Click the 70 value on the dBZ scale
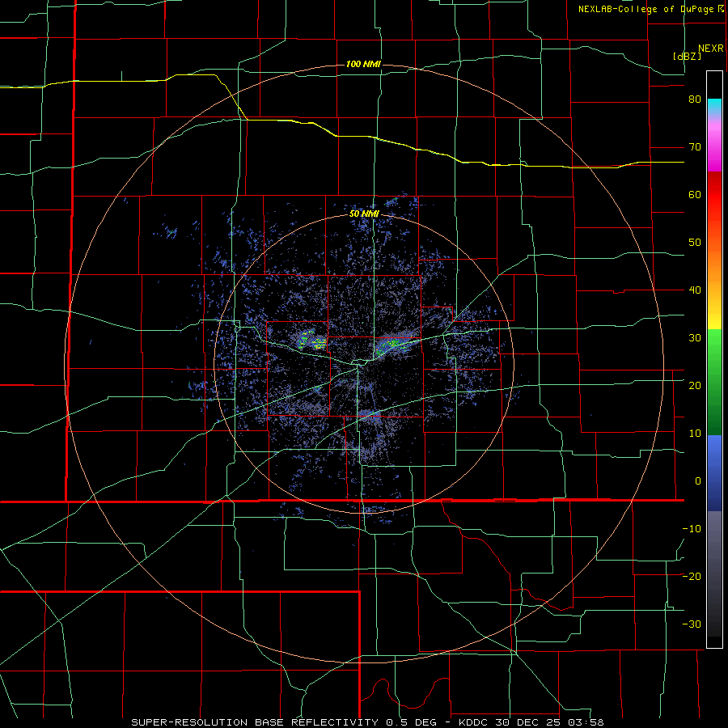The image size is (728, 728). [695, 146]
